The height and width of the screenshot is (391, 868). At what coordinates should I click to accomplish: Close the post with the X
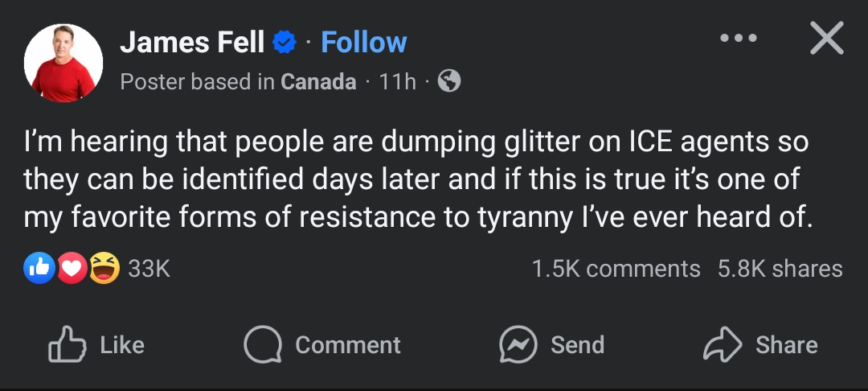(x=826, y=39)
